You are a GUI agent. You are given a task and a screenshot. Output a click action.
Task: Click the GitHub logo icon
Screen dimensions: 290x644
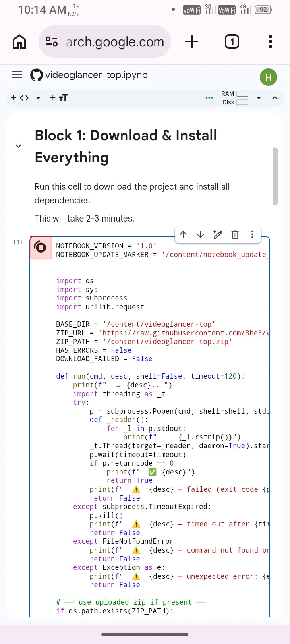[37, 75]
